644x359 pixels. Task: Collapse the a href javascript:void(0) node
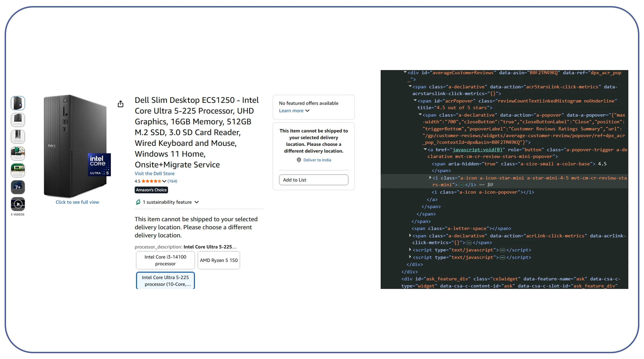tap(425, 149)
